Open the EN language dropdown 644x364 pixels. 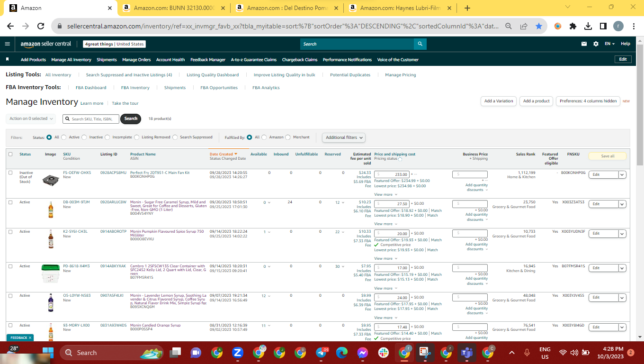(609, 44)
